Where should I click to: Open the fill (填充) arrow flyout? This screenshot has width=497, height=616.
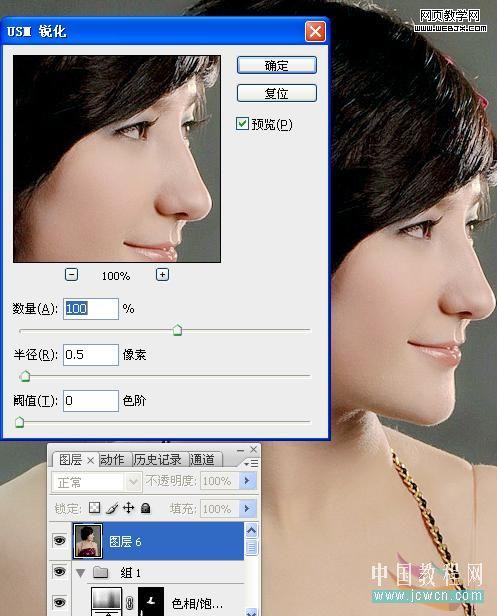pos(247,508)
